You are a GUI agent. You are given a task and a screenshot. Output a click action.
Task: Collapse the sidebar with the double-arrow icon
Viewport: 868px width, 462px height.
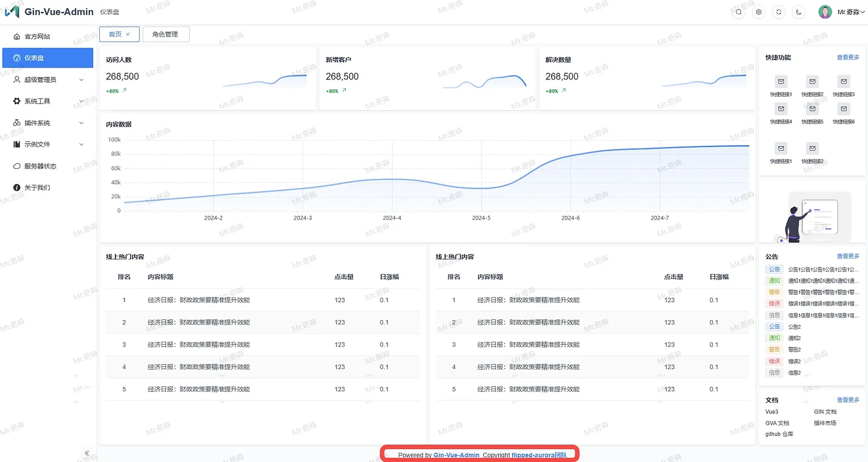(x=87, y=453)
